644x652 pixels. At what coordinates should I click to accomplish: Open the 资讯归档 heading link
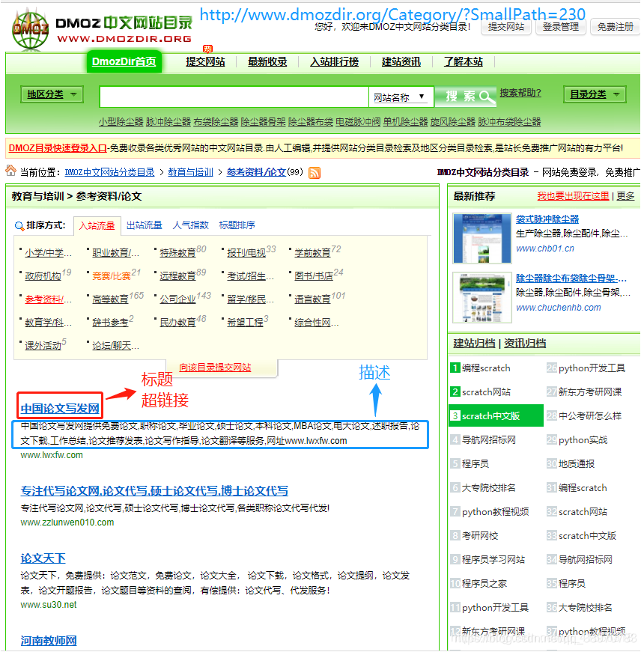pyautogui.click(x=525, y=344)
